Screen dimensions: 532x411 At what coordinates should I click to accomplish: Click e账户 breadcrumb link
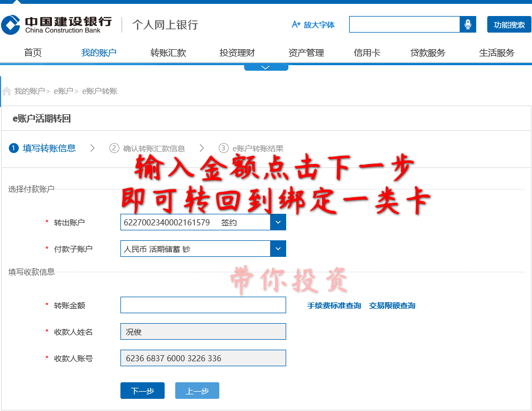pyautogui.click(x=64, y=91)
